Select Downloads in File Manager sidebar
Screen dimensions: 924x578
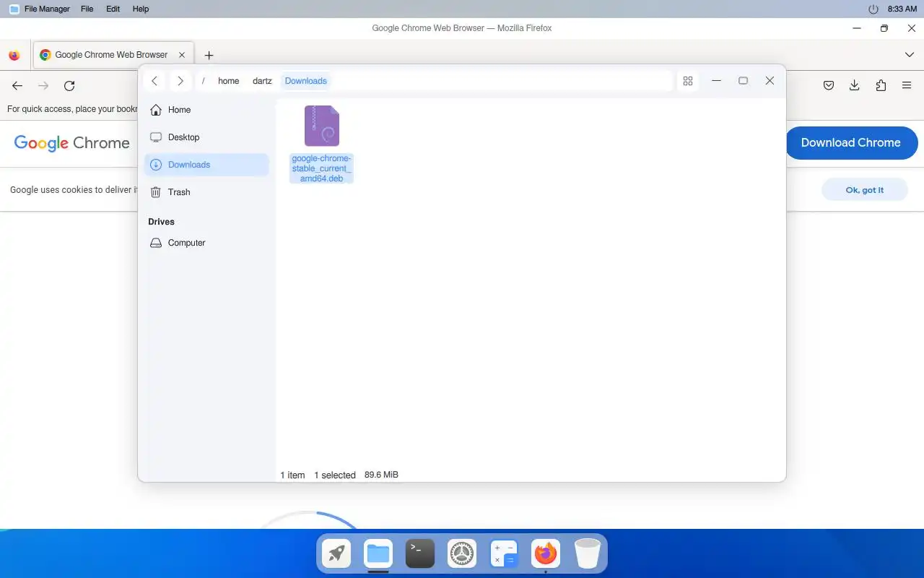206,165
